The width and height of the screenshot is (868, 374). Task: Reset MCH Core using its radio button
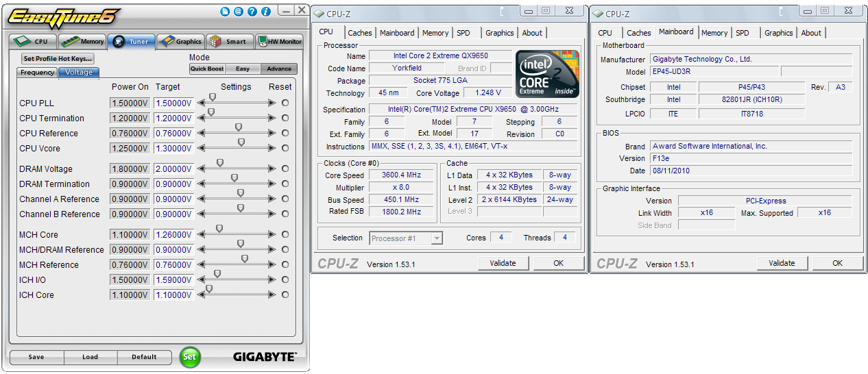tap(285, 234)
